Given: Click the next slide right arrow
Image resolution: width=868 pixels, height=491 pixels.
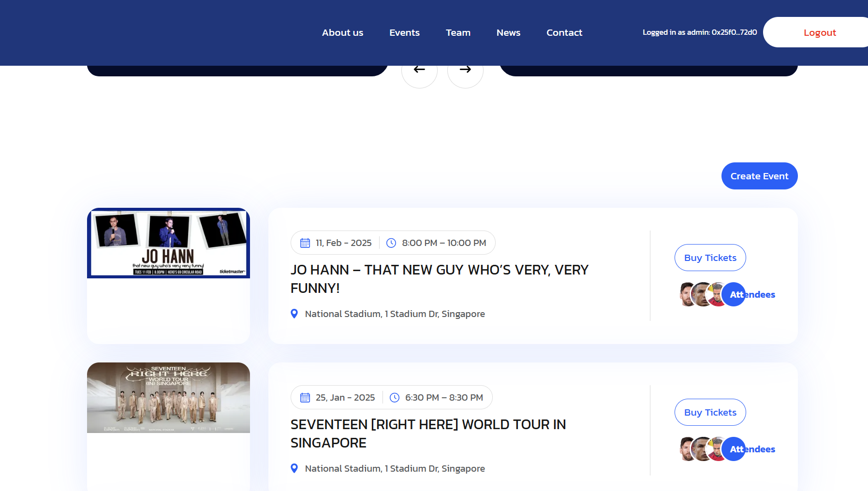Looking at the screenshot, I should [x=465, y=70].
